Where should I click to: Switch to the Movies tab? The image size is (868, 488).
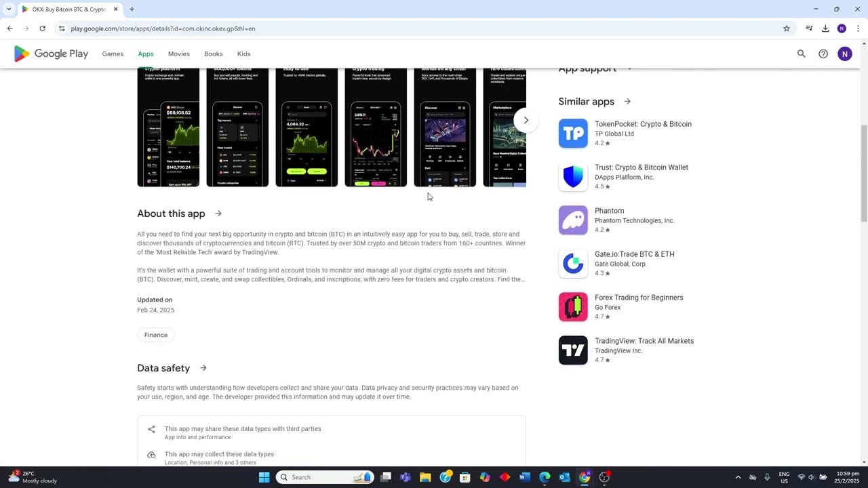tap(179, 54)
